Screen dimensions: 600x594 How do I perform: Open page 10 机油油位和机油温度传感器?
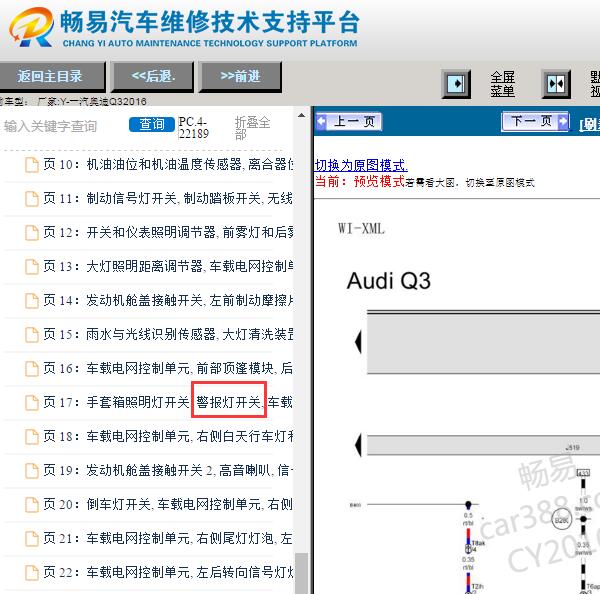168,165
